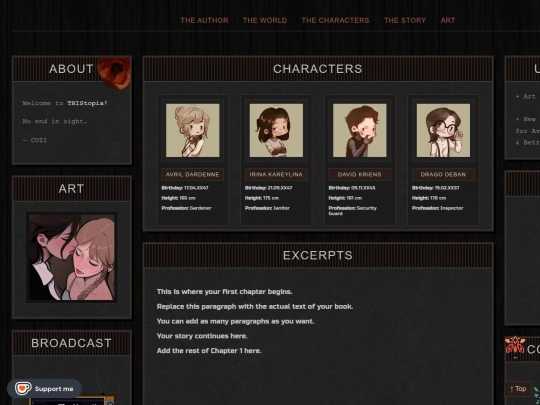The image size is (540, 405).
Task: Click the ART sidebar panel heading
Action: 71,189
